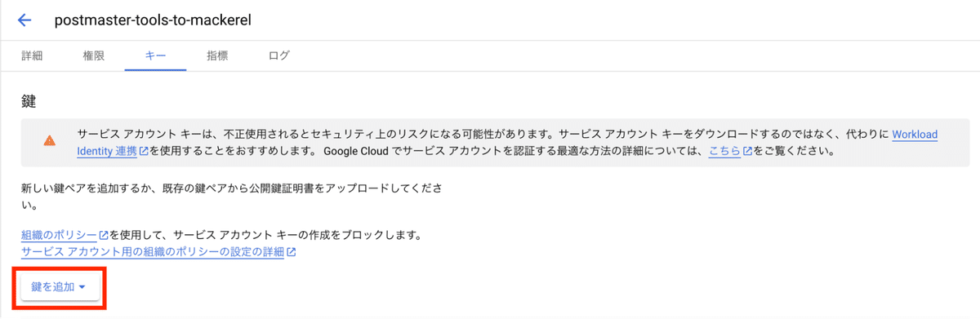Switch to the ログ tab
The height and width of the screenshot is (319, 980).
pyautogui.click(x=278, y=55)
